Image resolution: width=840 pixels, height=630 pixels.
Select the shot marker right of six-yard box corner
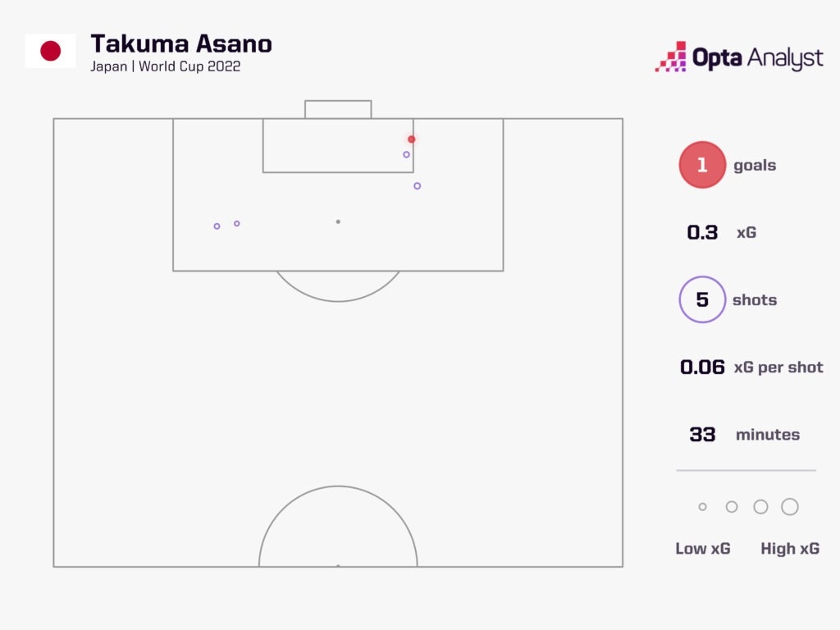pos(418,186)
